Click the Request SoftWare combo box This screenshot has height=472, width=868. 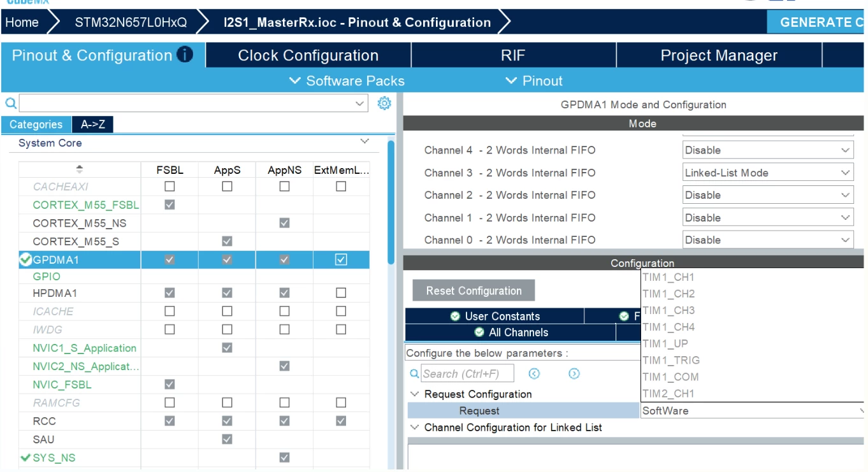pyautogui.click(x=752, y=411)
